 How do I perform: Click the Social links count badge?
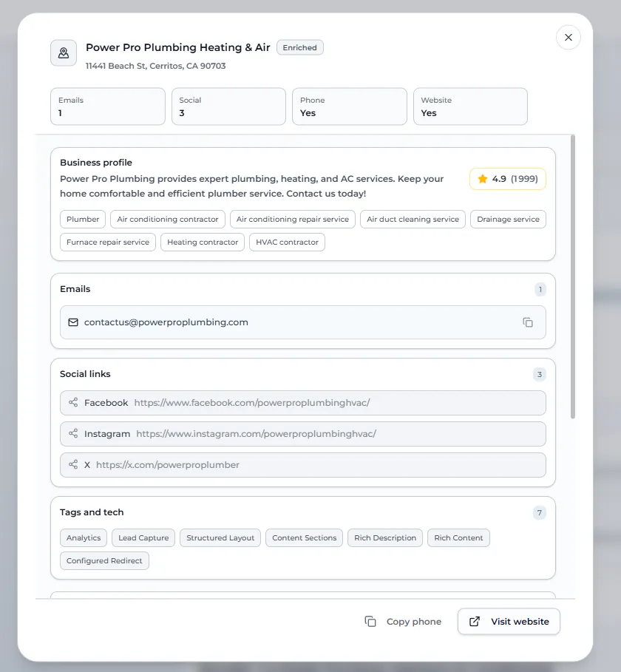pos(540,375)
